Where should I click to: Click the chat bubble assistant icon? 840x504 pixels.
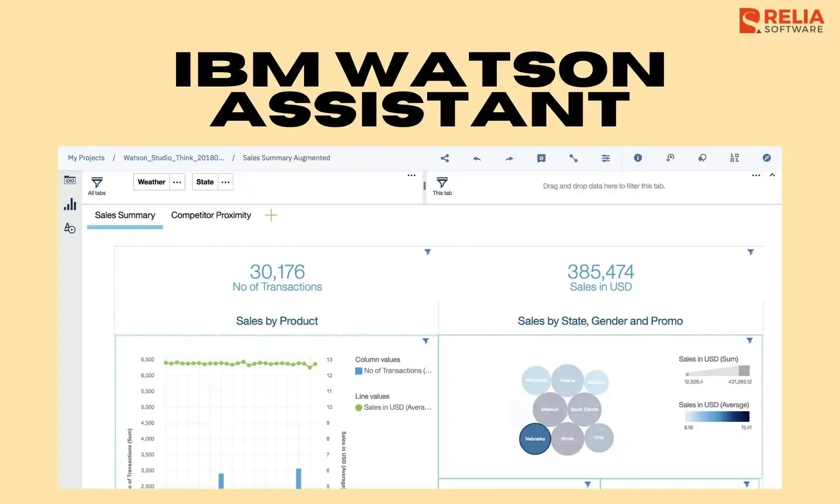coord(702,157)
